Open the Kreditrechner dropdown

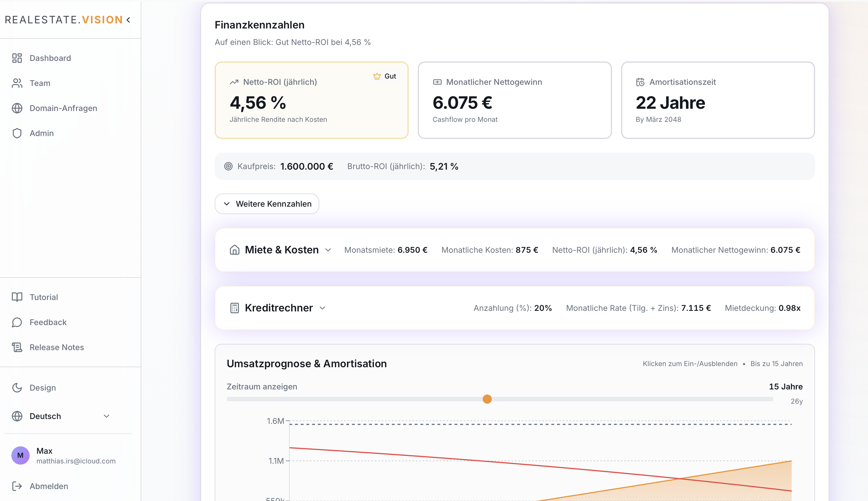[323, 308]
